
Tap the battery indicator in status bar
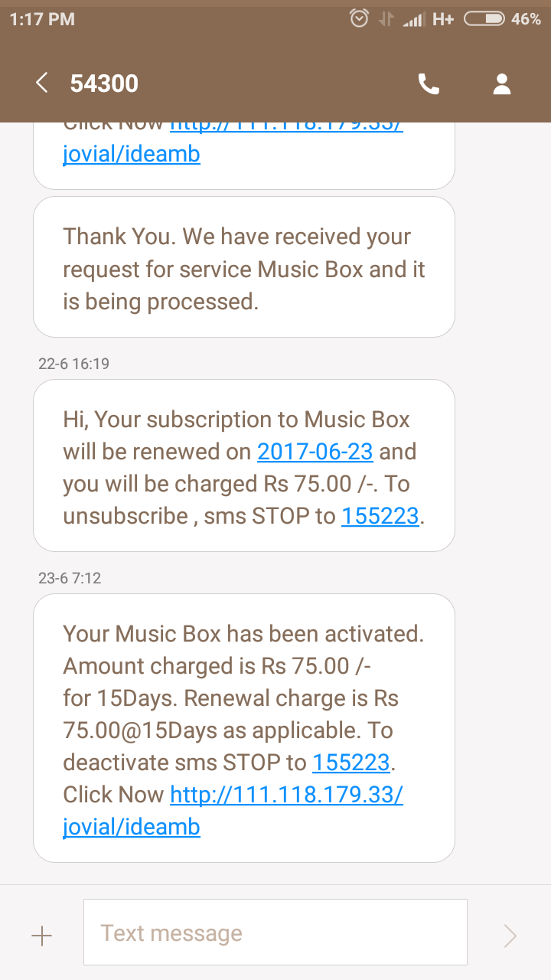(x=484, y=19)
